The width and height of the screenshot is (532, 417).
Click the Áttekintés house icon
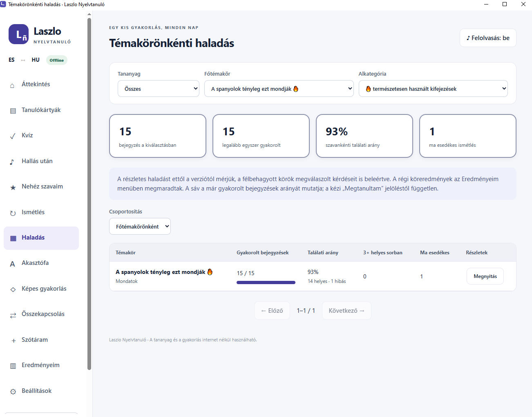[12, 85]
